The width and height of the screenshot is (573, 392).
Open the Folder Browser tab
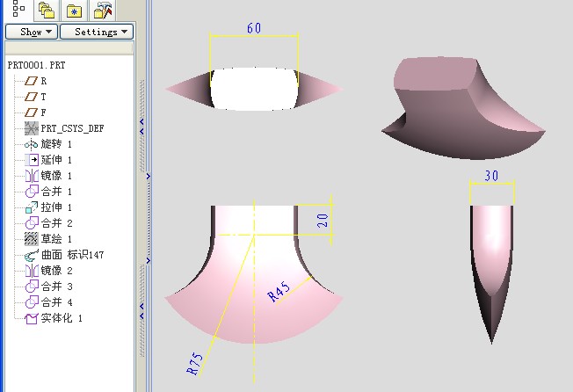47,11
